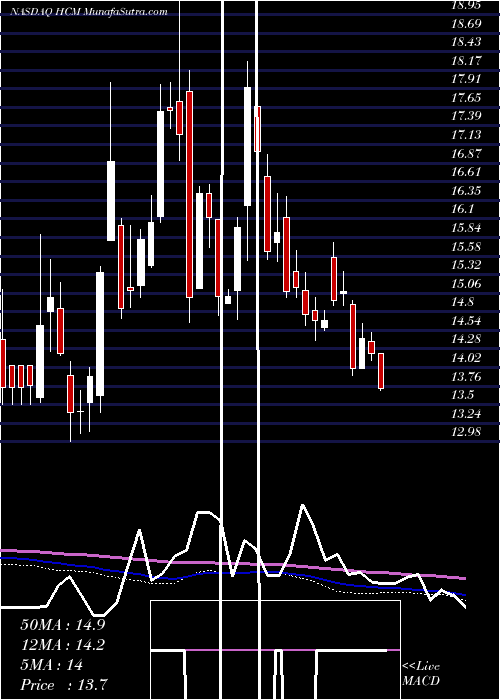Click the 17.91 price axis value
Viewport: 500px width, 700px height.
click(466, 79)
